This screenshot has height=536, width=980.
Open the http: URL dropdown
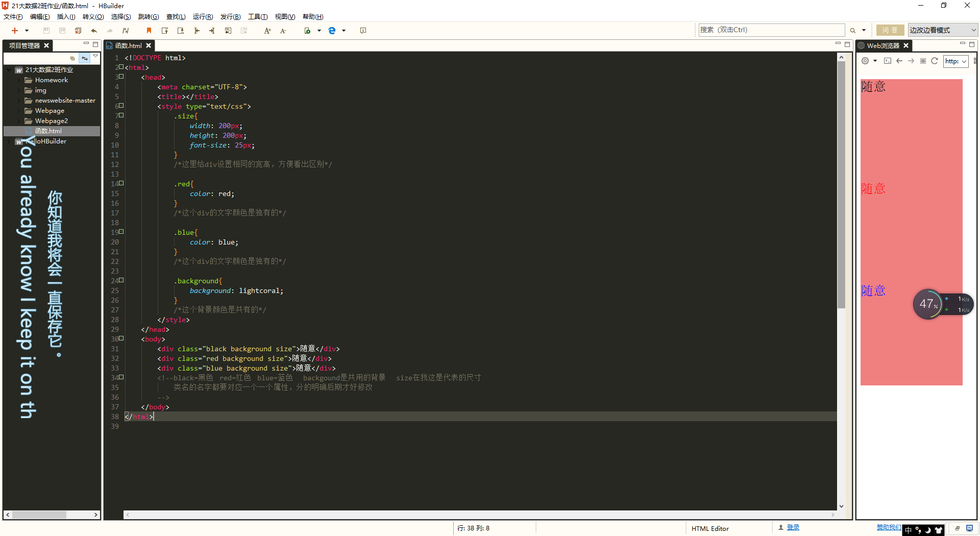tap(955, 61)
